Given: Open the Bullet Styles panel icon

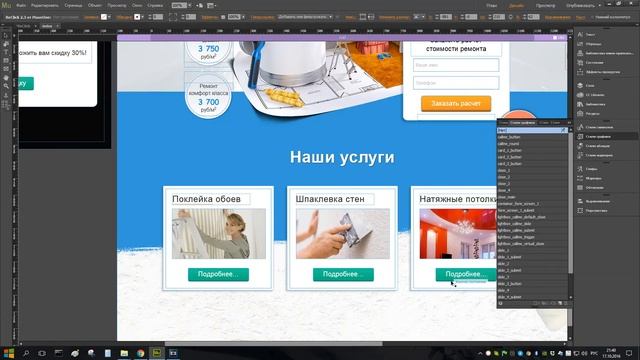Looking at the screenshot, I should tap(580, 155).
